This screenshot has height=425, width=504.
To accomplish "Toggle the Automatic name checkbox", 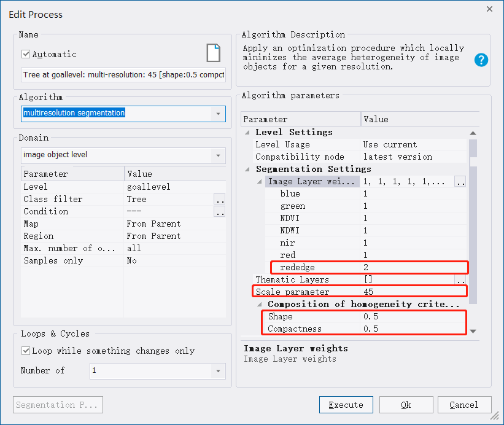I will [26, 54].
